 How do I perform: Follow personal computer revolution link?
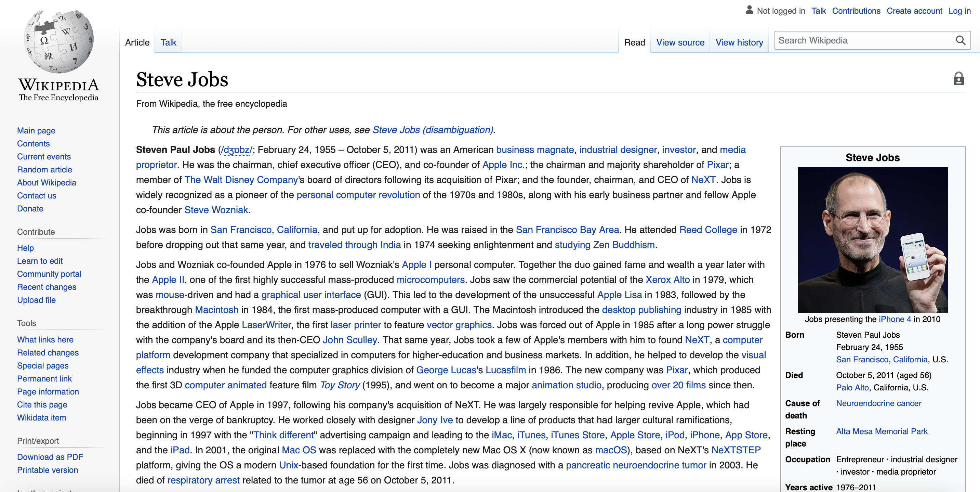tap(358, 194)
